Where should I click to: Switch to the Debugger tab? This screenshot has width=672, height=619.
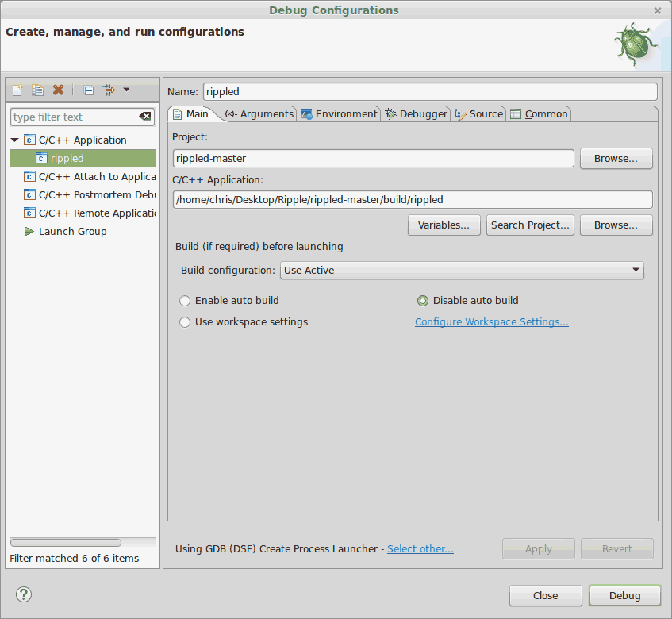coord(416,114)
